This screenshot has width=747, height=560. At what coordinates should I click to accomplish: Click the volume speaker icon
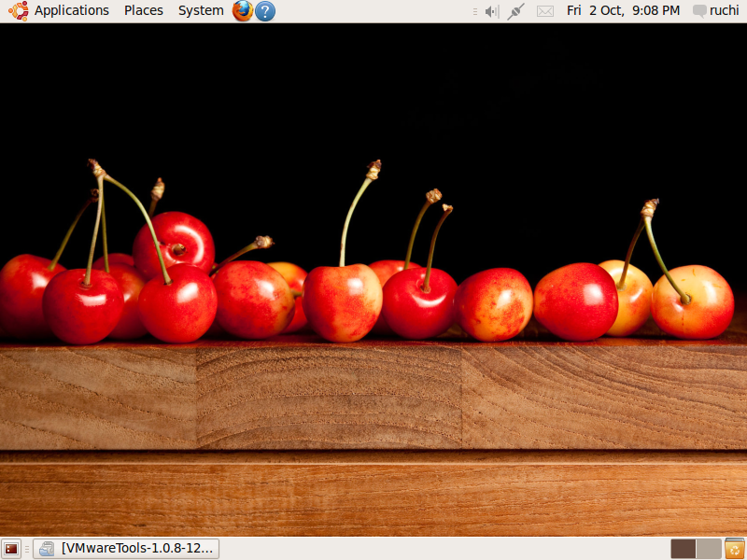tap(492, 11)
